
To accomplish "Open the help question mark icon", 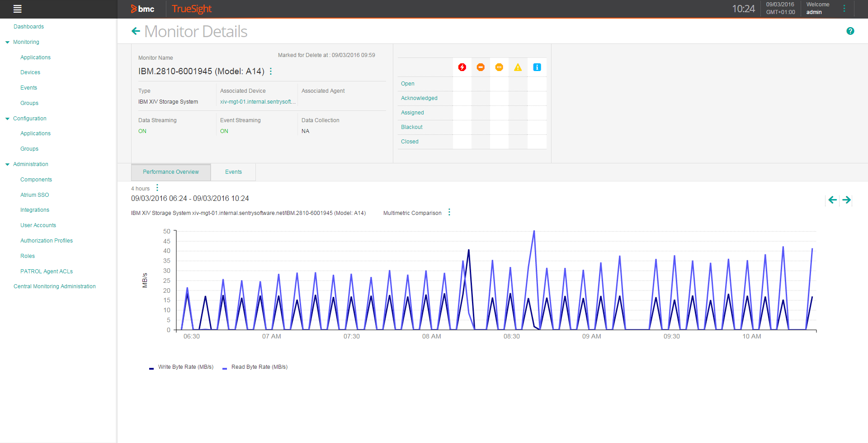I will (x=850, y=31).
